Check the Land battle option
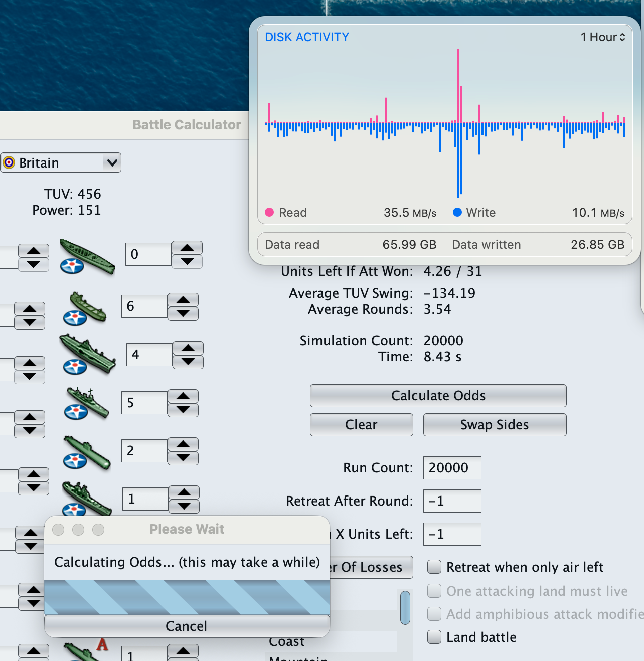 pos(434,637)
